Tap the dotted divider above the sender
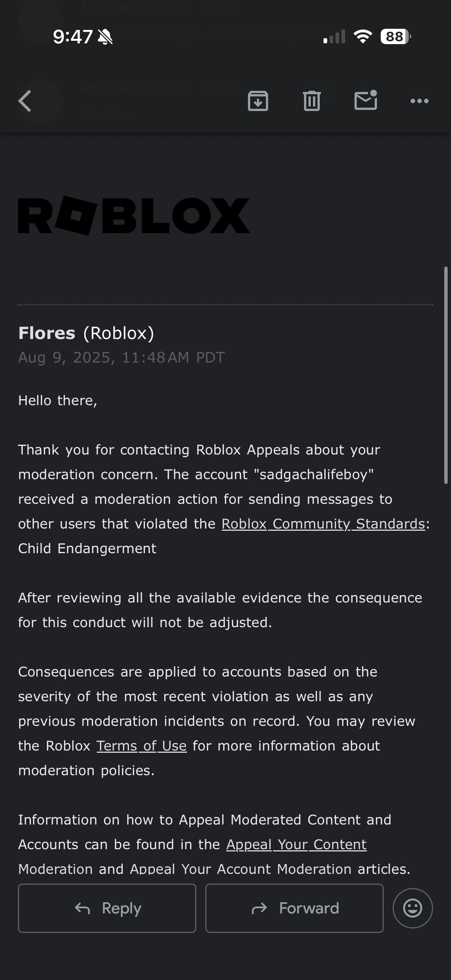 coord(225,305)
